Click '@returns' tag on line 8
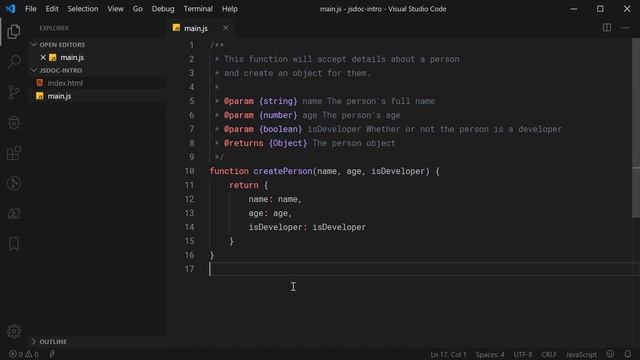Viewport: 640px width, 360px height. click(x=243, y=143)
